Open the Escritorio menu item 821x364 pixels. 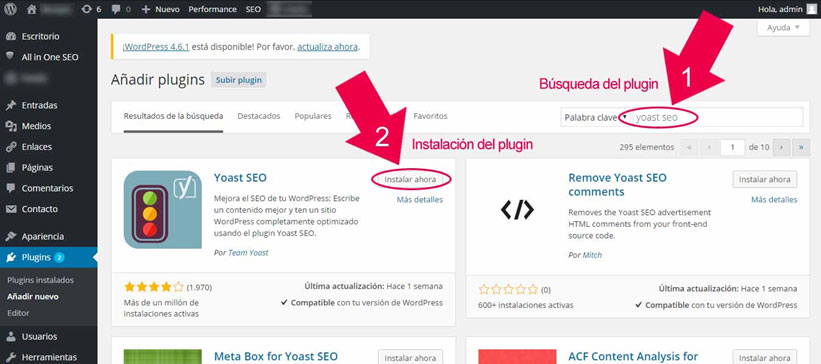click(40, 37)
